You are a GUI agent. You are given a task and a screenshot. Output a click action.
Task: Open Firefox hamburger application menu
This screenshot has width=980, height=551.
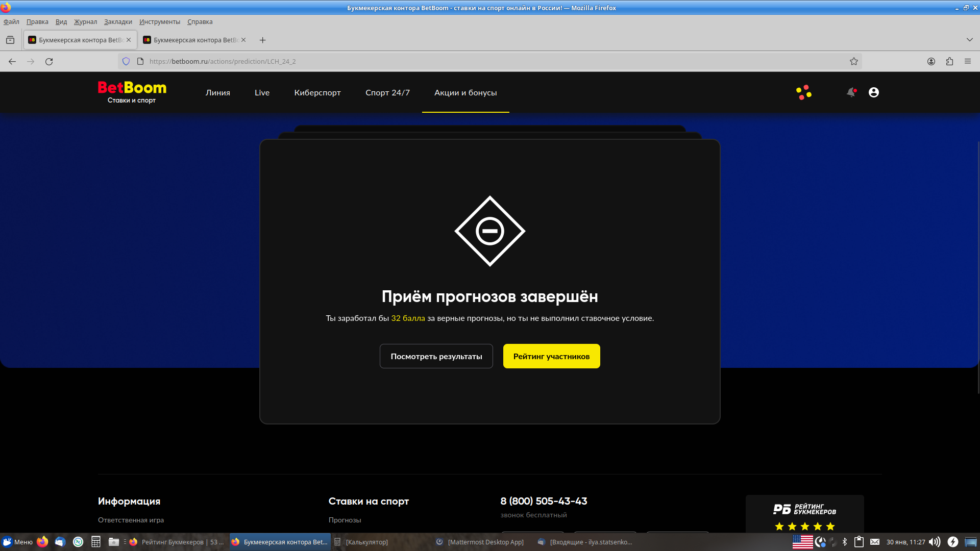tap(968, 61)
